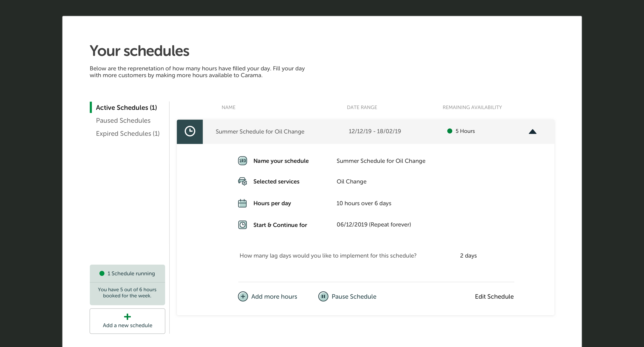
Task: Switch to Paused Schedules
Action: [x=123, y=121]
